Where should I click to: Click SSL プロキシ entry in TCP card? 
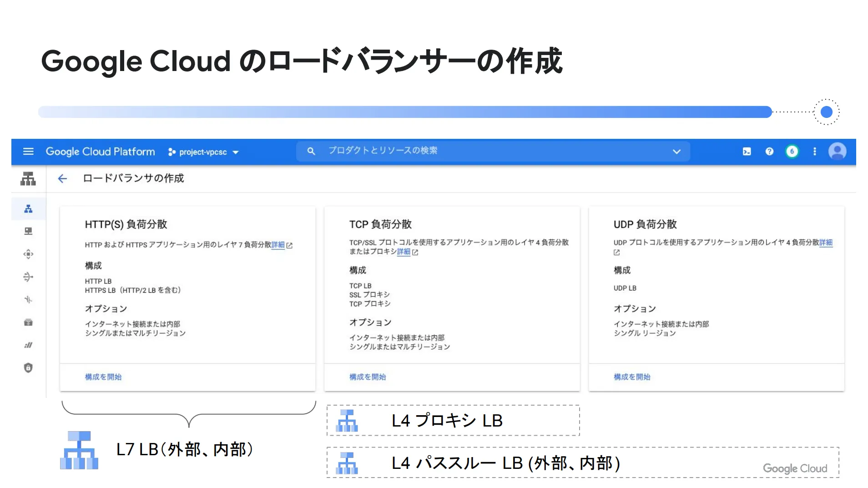pyautogui.click(x=369, y=295)
